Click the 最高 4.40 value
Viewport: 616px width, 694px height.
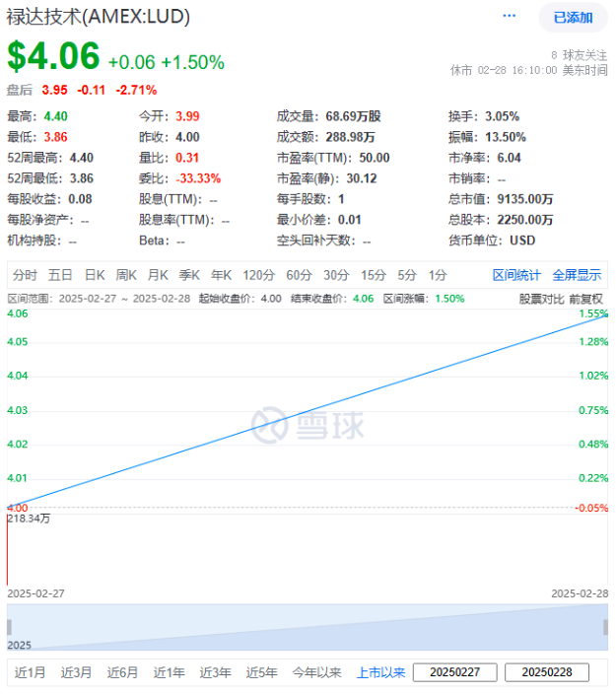pyautogui.click(x=56, y=116)
